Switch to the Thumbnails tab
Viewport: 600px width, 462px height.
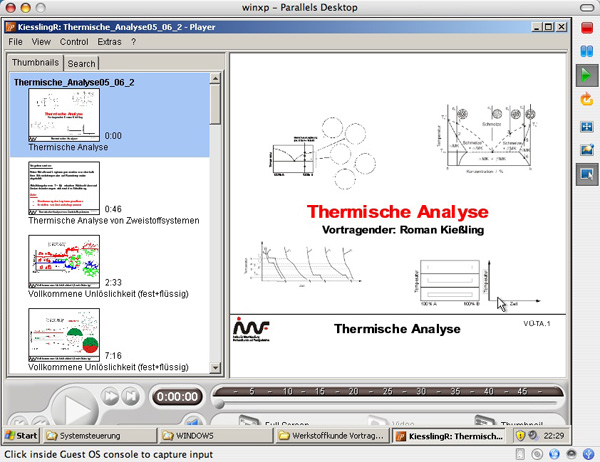[35, 62]
